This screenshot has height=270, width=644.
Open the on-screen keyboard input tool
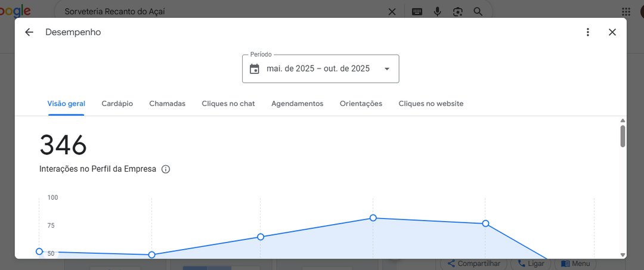pyautogui.click(x=417, y=11)
